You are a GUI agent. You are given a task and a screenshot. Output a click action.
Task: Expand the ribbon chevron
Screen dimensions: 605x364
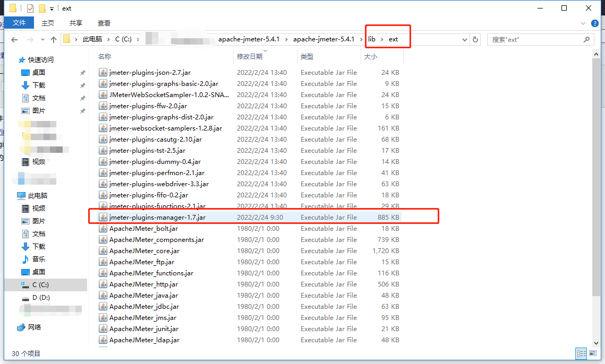tap(583, 23)
